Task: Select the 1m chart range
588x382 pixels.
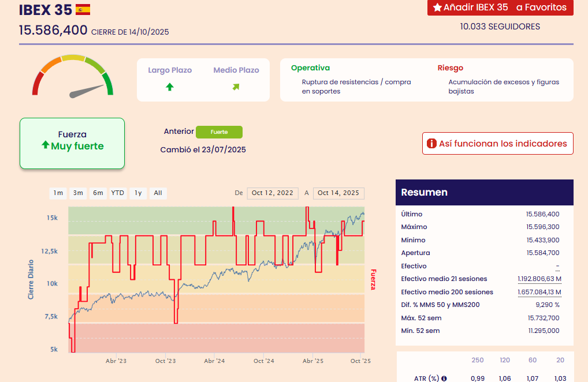Action: 58,193
